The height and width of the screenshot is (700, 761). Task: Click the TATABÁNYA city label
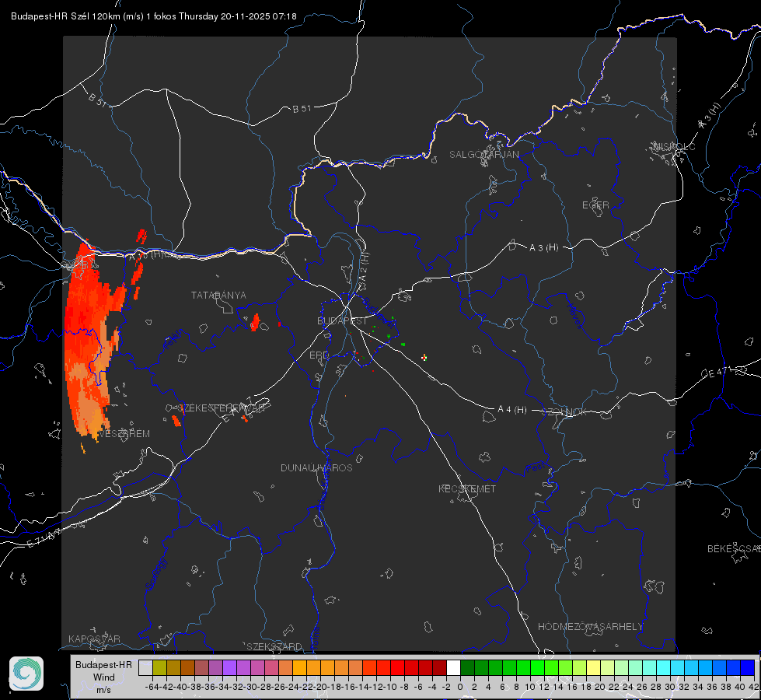pos(218,296)
